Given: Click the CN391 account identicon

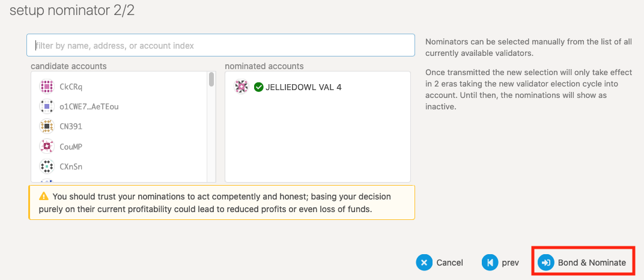Looking at the screenshot, I should (47, 127).
